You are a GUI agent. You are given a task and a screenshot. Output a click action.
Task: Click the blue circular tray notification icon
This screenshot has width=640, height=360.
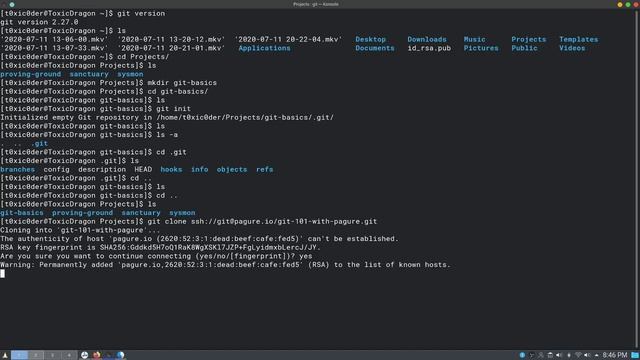click(x=522, y=355)
